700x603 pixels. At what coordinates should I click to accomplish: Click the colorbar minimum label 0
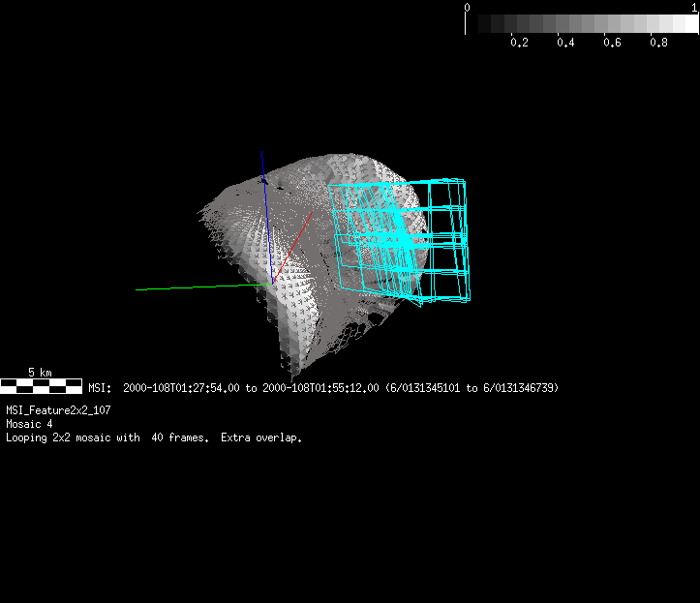click(x=468, y=7)
